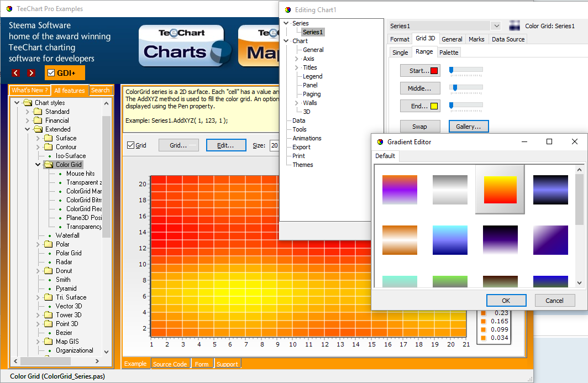Viewport: 588px width, 383px height.
Task: Select the purple-orange gradient thumbnail
Action: [400, 190]
